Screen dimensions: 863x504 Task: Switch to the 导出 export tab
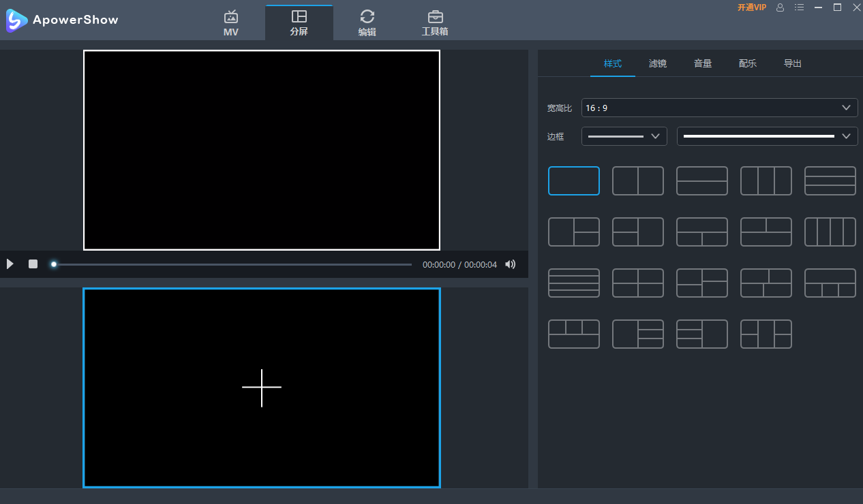pyautogui.click(x=792, y=63)
